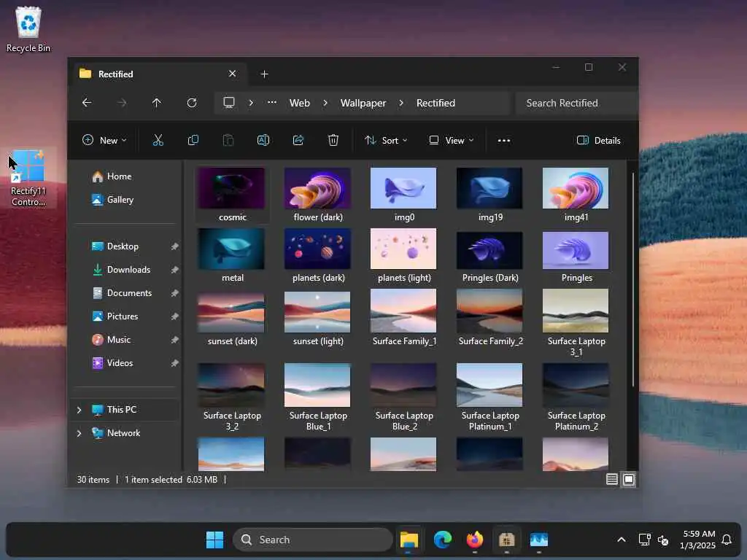
Task: Click the Paste clipboard icon
Action: click(x=228, y=140)
